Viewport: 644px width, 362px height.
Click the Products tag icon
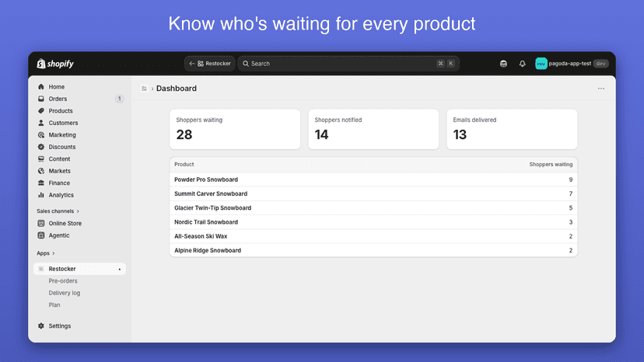41,111
